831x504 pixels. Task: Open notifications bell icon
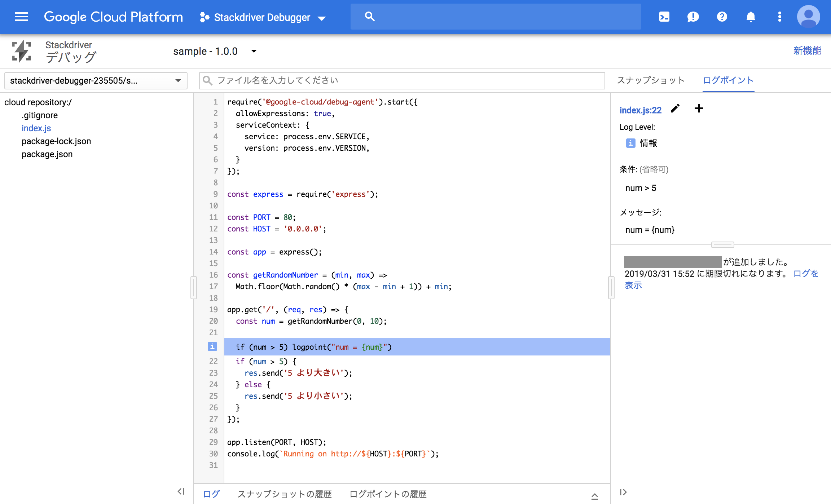751,17
